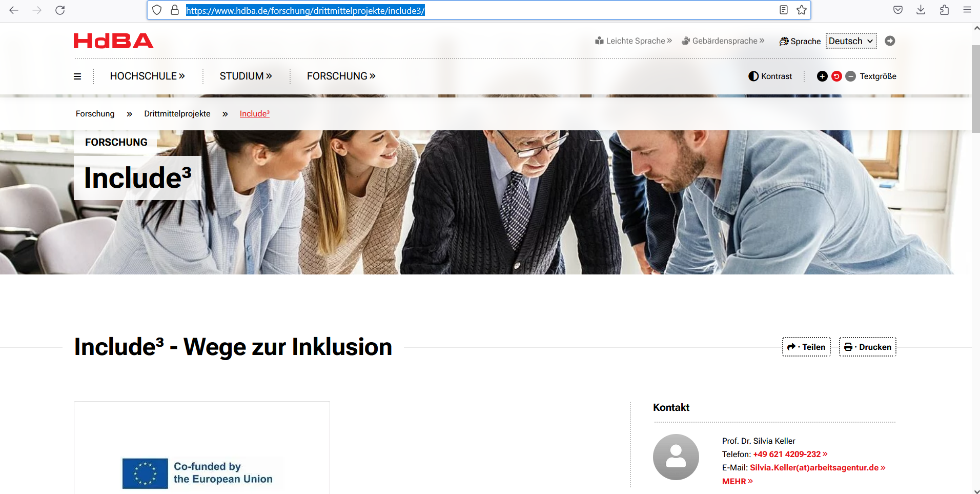The height and width of the screenshot is (494, 980).
Task: Open the downloads arrow icon
Action: coord(921,10)
